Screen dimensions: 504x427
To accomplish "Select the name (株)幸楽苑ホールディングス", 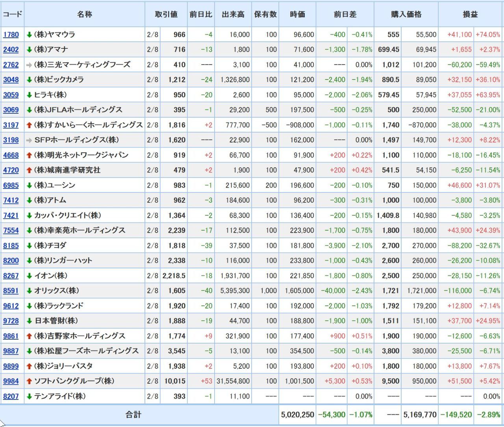I will [80, 231].
